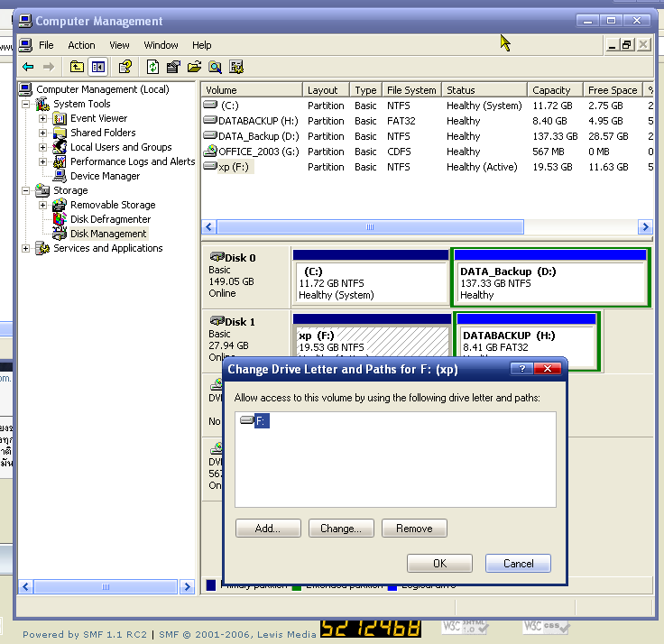
Task: Click the Add... button
Action: pyautogui.click(x=268, y=529)
